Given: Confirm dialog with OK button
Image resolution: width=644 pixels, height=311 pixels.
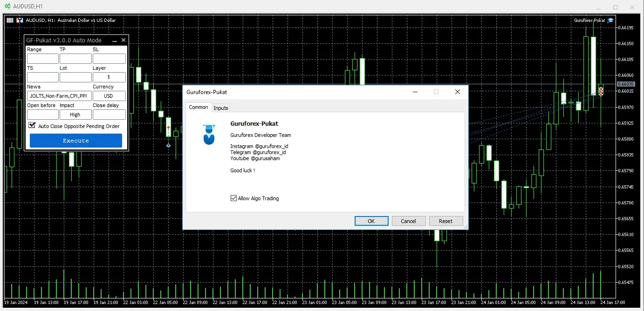Looking at the screenshot, I should coord(371,221).
